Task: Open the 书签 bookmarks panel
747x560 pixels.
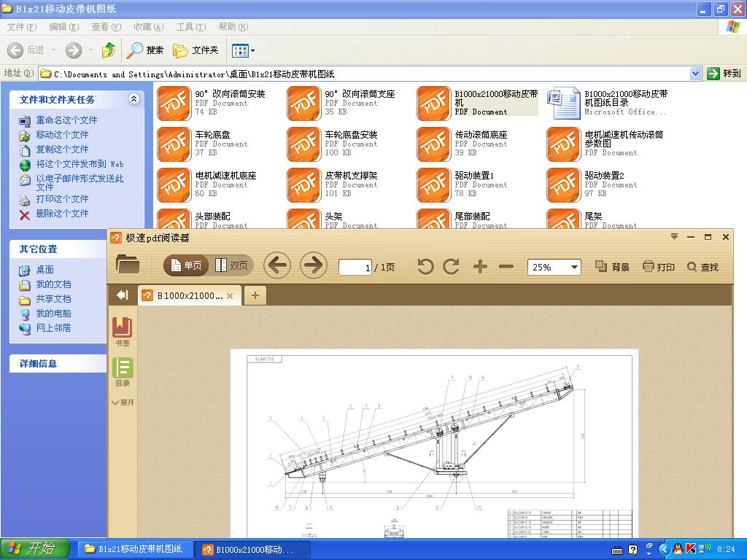Action: coord(123,332)
